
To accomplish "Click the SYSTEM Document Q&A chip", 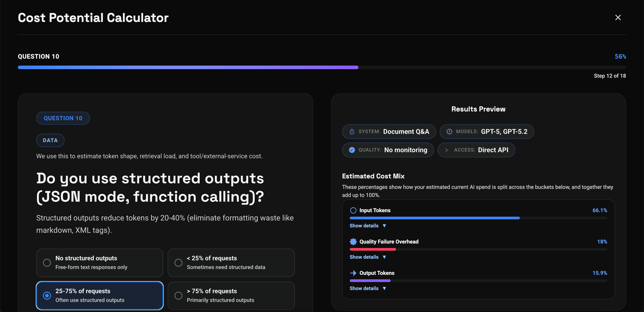I will click(388, 131).
